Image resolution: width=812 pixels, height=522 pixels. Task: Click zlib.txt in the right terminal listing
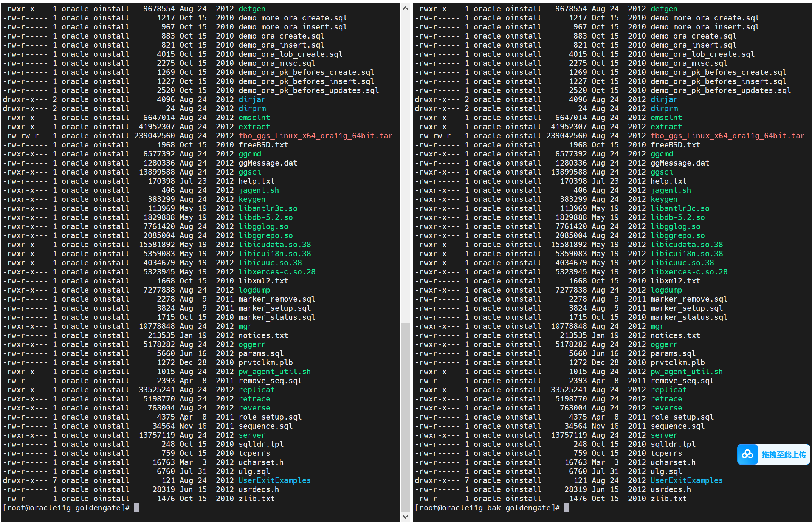[668, 499]
